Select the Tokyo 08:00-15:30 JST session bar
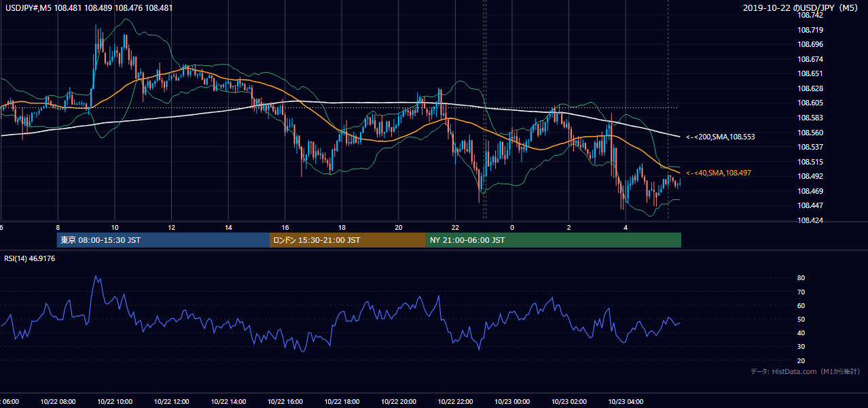 point(164,240)
